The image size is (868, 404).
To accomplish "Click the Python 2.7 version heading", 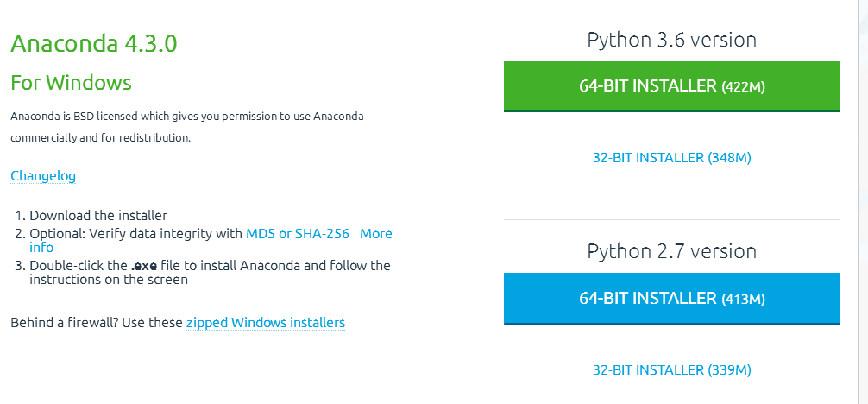I will [x=671, y=251].
